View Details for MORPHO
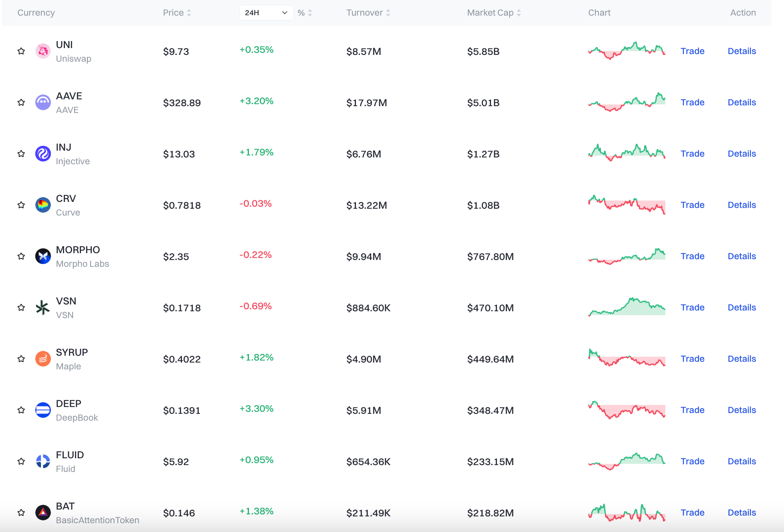The height and width of the screenshot is (532, 784). (x=742, y=256)
